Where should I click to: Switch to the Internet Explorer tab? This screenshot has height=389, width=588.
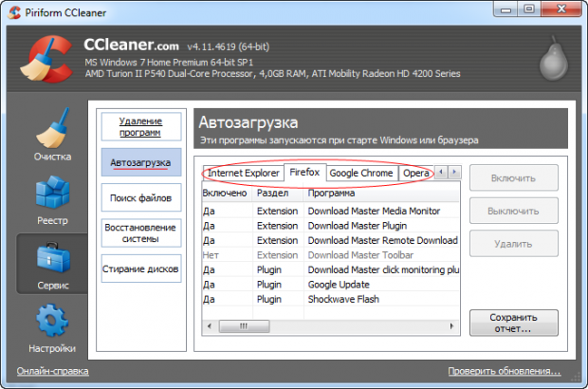243,173
